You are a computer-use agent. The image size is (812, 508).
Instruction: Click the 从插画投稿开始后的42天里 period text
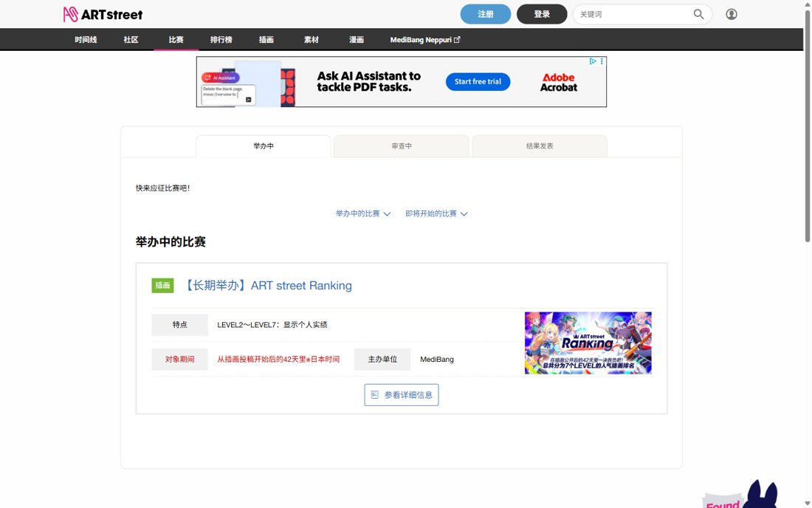coord(278,360)
